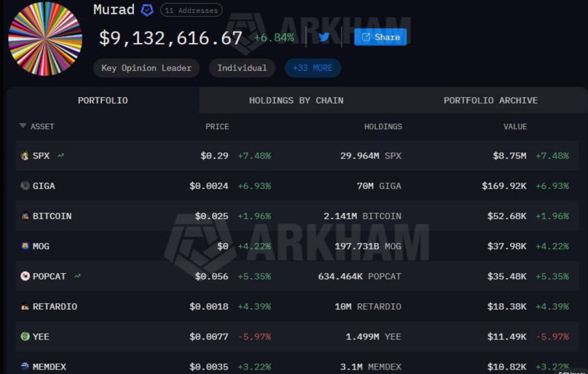Click the Murad profile avatar
This screenshot has width=588, height=374.
coord(45,39)
